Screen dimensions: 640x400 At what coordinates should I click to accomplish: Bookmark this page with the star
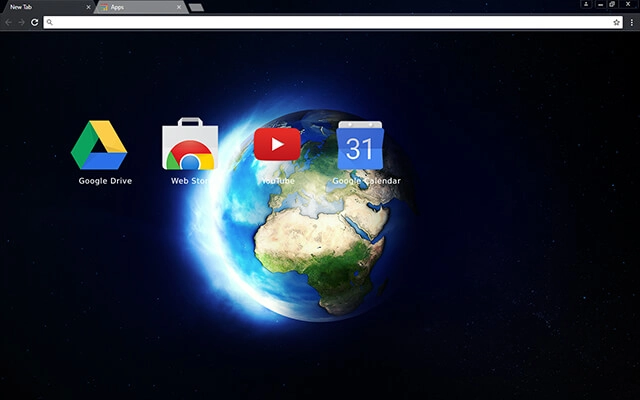pyautogui.click(x=616, y=22)
